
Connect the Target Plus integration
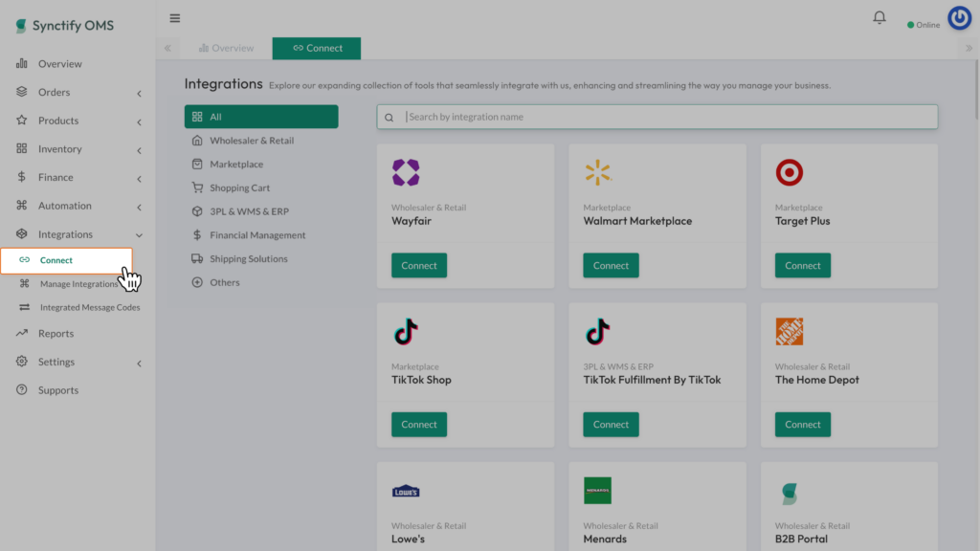(803, 266)
